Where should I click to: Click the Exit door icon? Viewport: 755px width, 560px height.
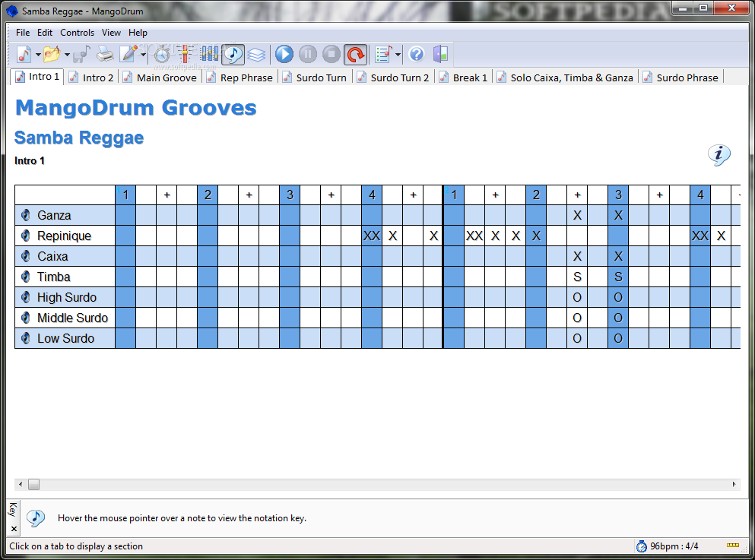pyautogui.click(x=440, y=55)
